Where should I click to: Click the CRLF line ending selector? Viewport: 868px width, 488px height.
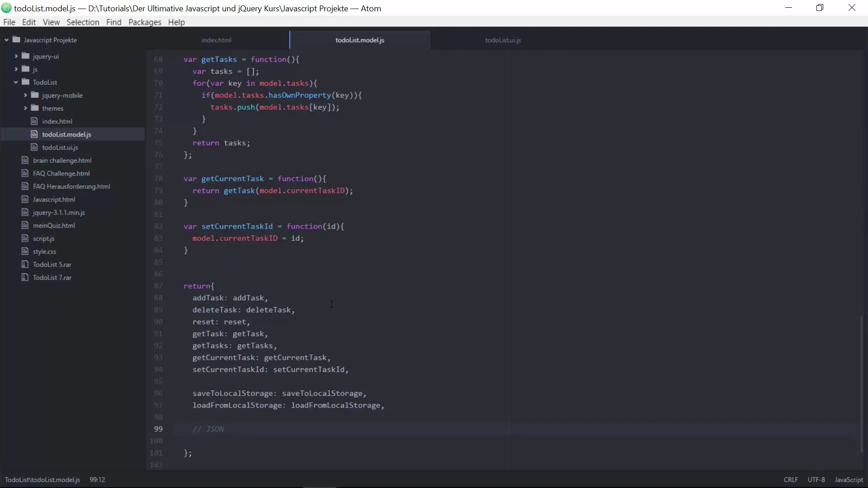click(791, 480)
